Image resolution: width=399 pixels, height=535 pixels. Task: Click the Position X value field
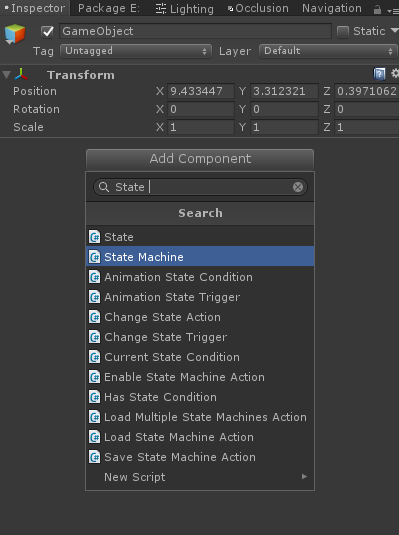point(201,91)
